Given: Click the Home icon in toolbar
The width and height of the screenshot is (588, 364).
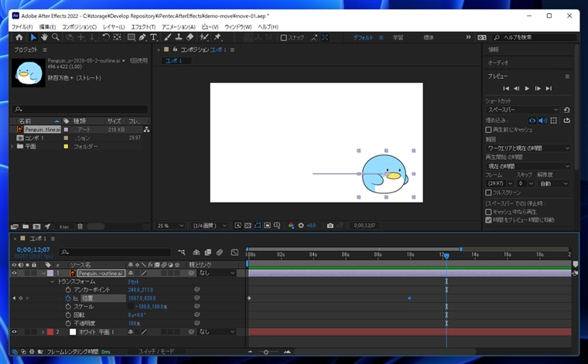Looking at the screenshot, I should pyautogui.click(x=19, y=37).
